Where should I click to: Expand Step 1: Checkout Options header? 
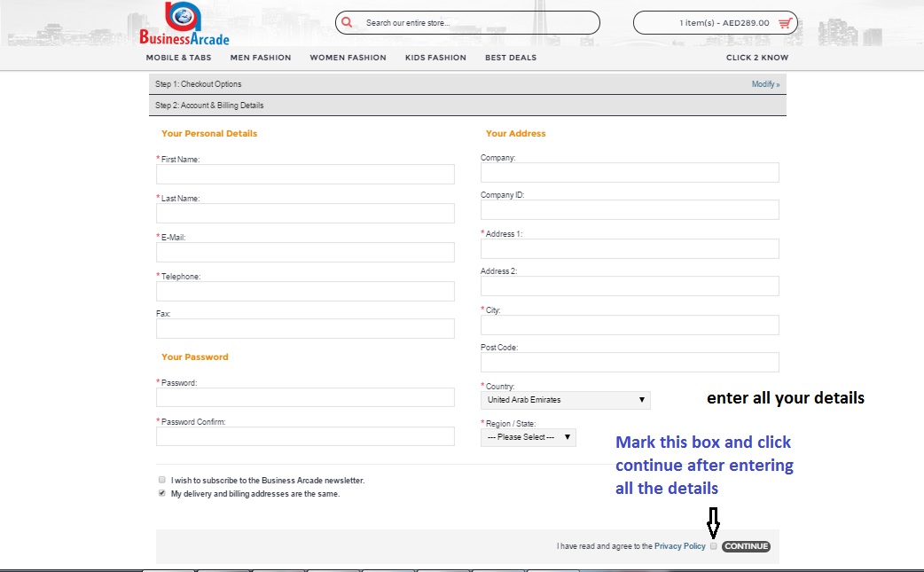[x=467, y=84]
